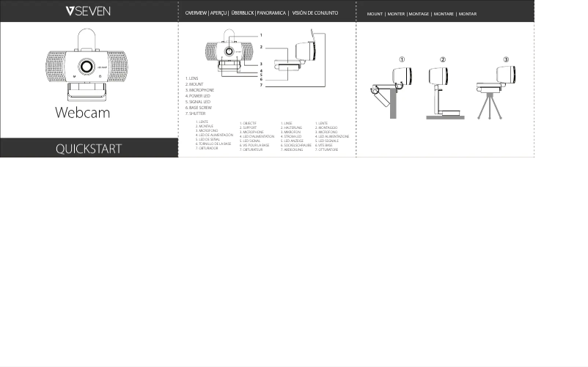The height and width of the screenshot is (367, 588).
Task: Click the V7 SEVEN logo
Action: 88,11
